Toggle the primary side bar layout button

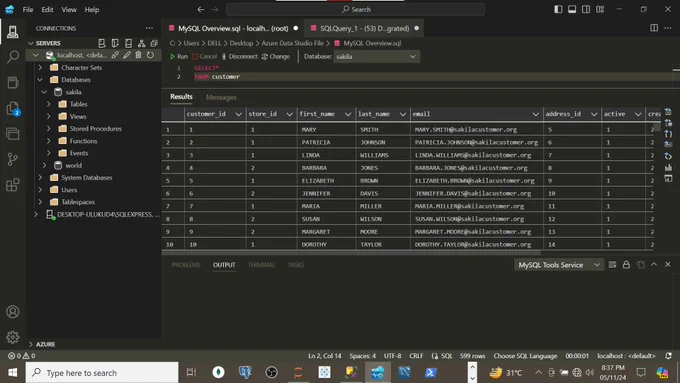coord(558,9)
